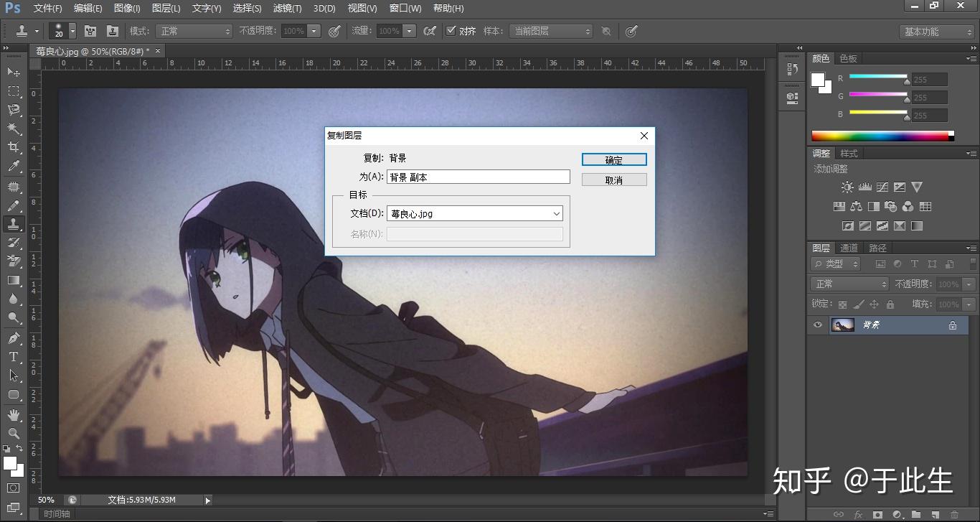Viewport: 980px width, 522px height.
Task: Click the layer name field in dialog
Action: point(479,177)
